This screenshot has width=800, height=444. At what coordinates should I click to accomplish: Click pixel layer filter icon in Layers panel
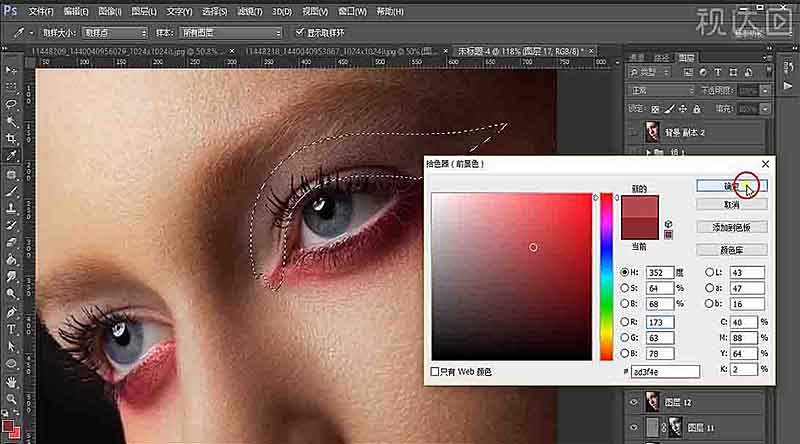point(688,72)
